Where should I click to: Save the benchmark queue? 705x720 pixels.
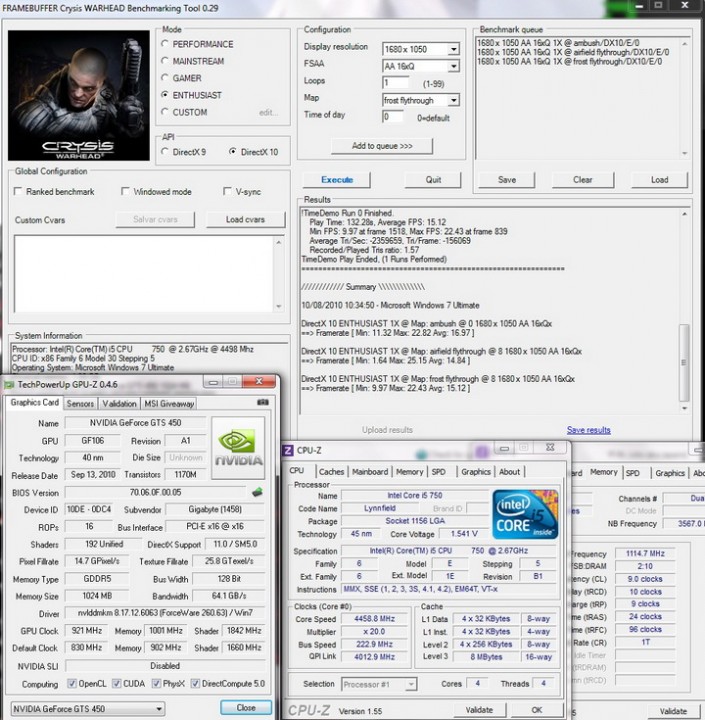507,180
